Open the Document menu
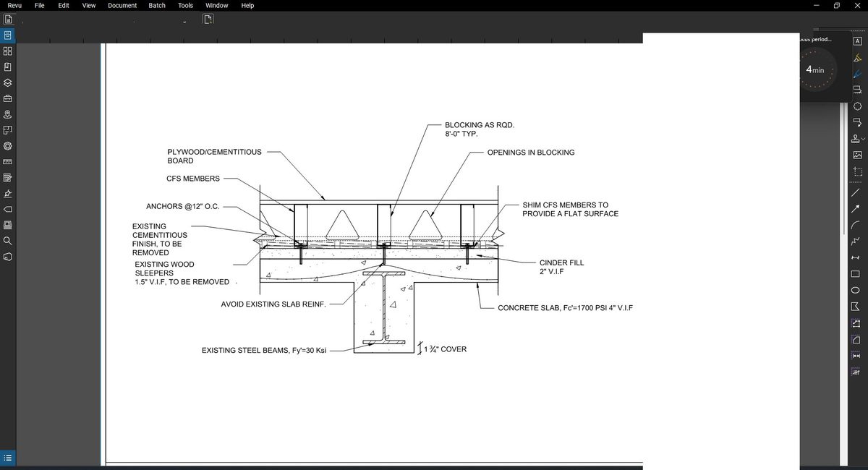The image size is (868, 470). coord(122,5)
